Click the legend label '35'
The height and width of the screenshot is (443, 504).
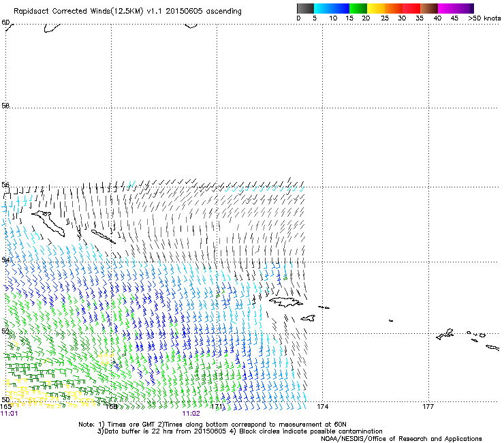pos(420,18)
